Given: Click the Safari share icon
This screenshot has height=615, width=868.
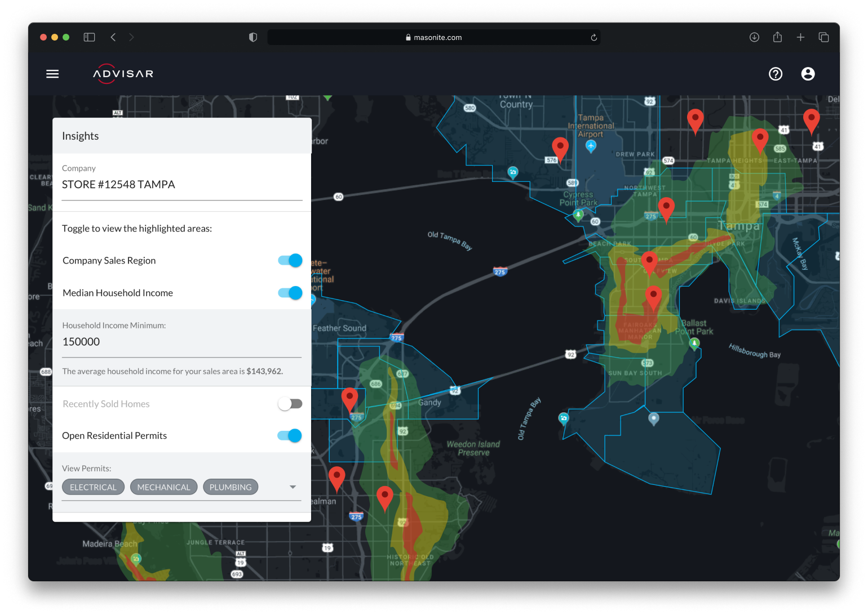Looking at the screenshot, I should click(777, 37).
